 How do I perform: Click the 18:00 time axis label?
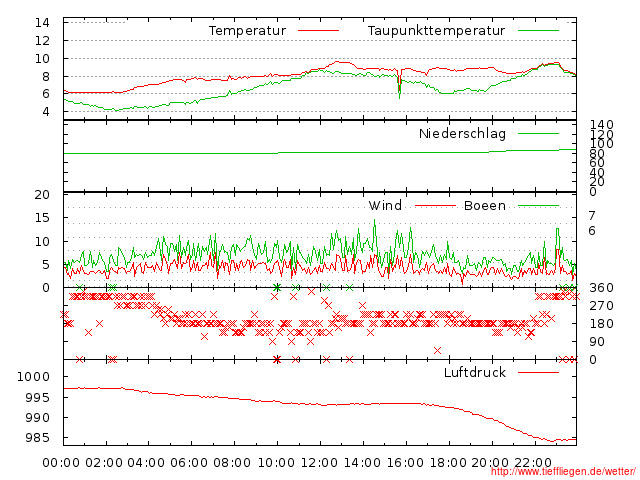tap(448, 463)
